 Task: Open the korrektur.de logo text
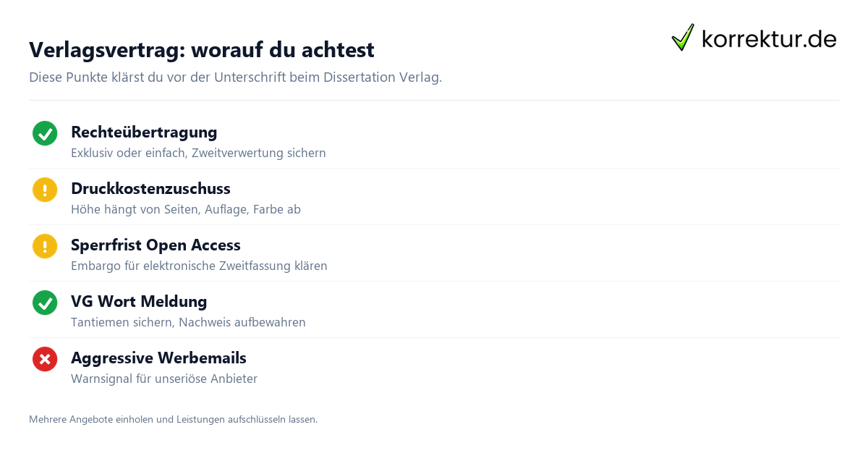click(769, 39)
